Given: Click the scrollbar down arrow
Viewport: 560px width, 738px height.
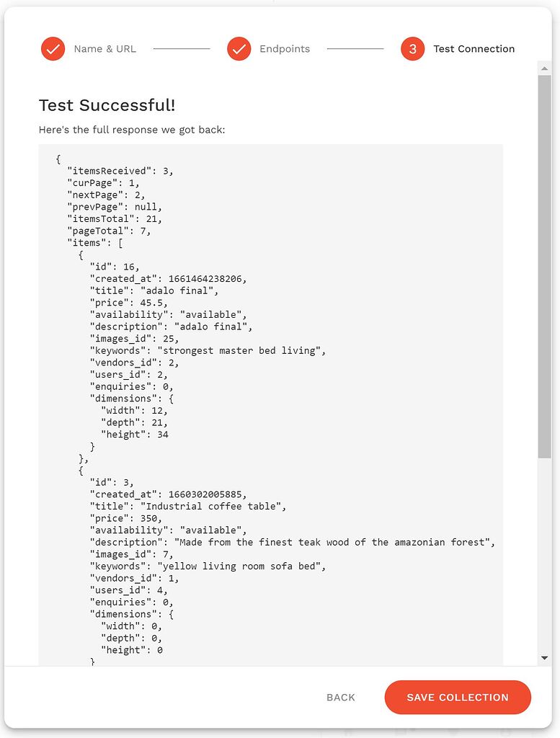Looking at the screenshot, I should (544, 658).
